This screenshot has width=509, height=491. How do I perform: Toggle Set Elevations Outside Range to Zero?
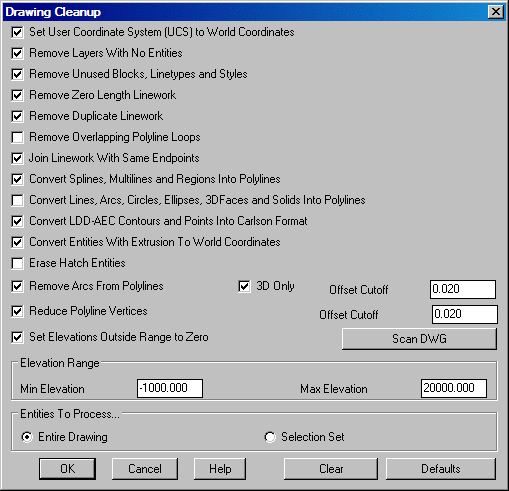[x=17, y=337]
